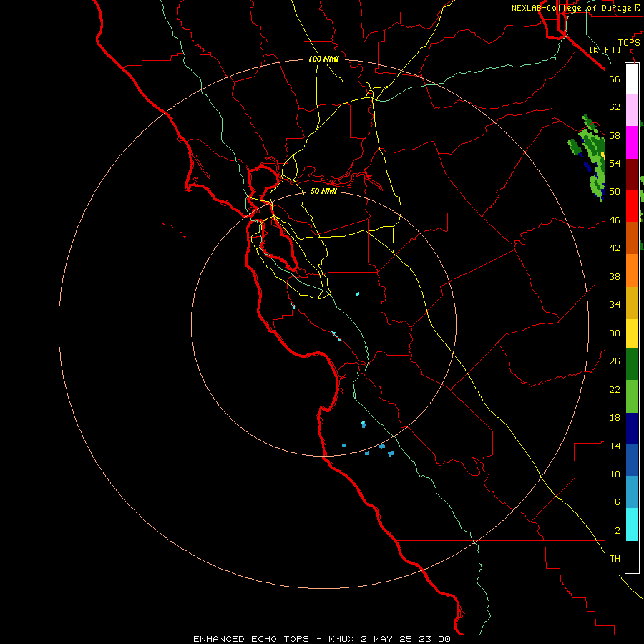644x644 pixels.
Task: Click the "KMUX" station identifier in caption
Action: 343,639
